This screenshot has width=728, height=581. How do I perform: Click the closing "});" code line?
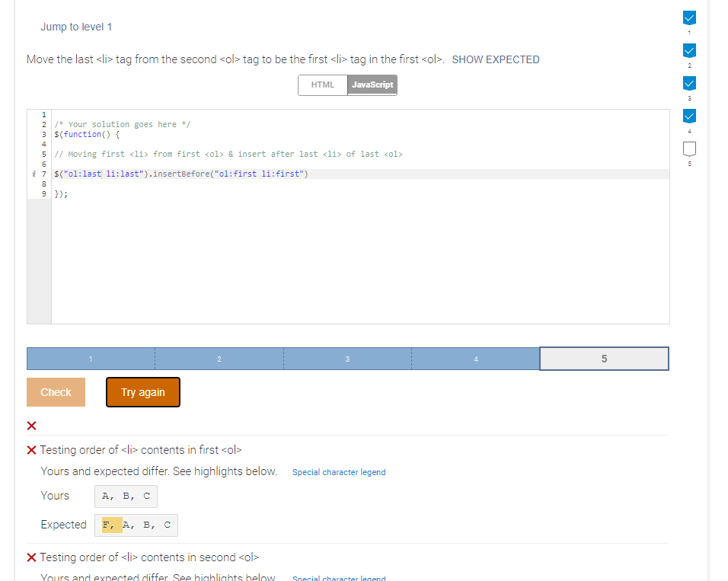(61, 193)
